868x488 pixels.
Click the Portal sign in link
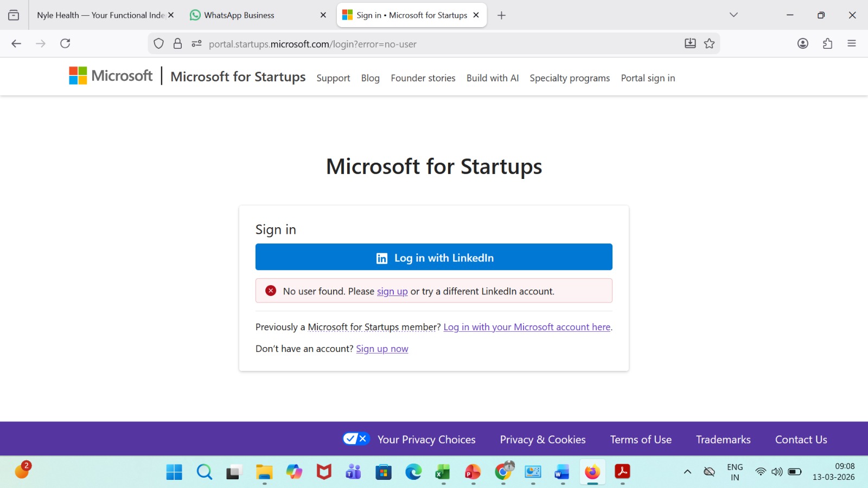[648, 78]
